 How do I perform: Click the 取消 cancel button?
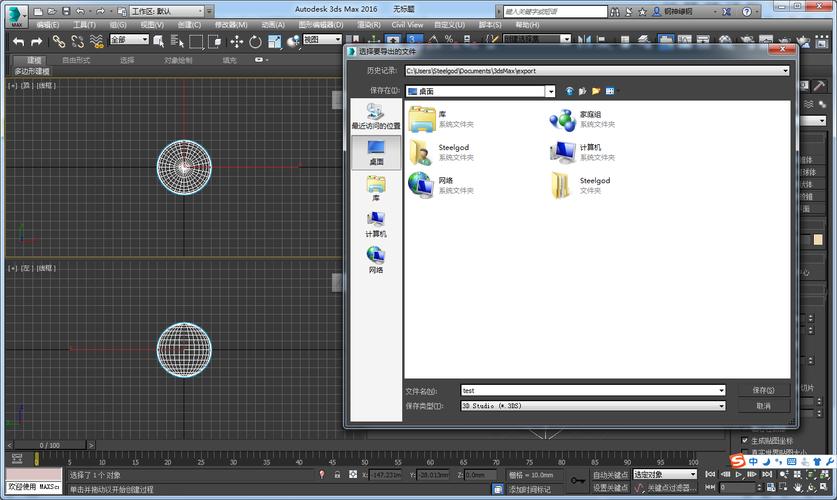pos(763,406)
